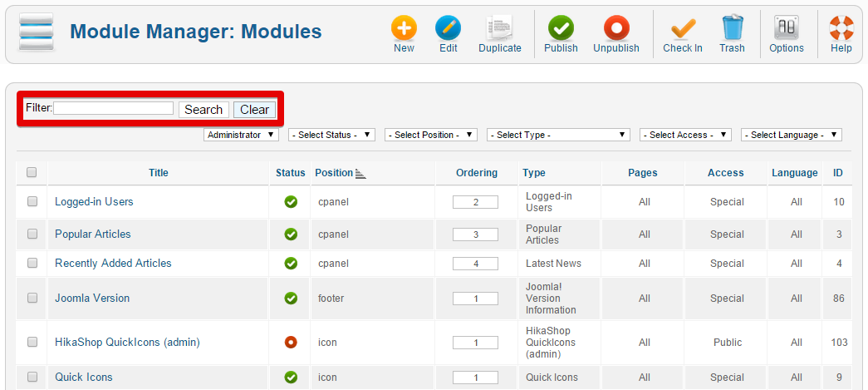The image size is (868, 390).
Task: Click ID value '86'
Action: pos(839,298)
